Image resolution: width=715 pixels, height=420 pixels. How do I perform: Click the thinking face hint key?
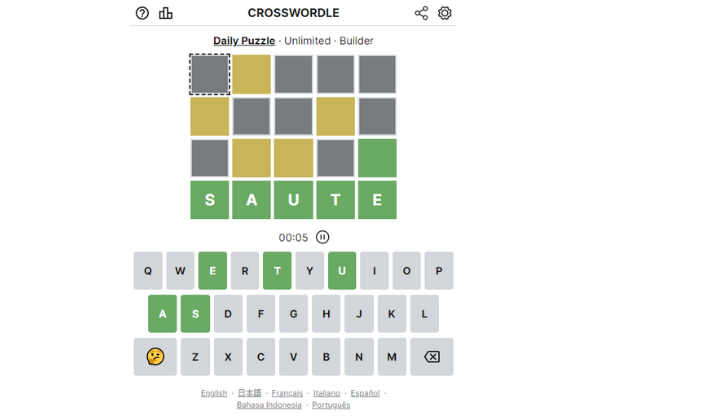[155, 357]
